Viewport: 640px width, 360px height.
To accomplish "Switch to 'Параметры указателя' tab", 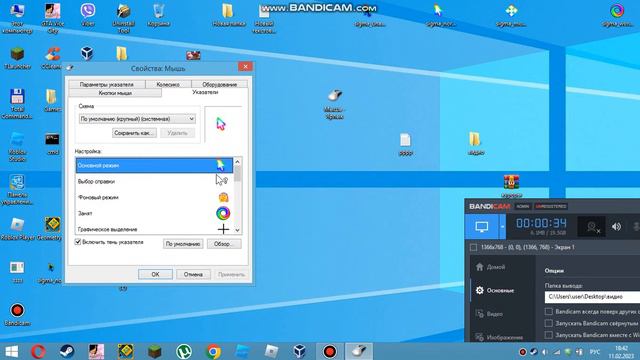I will [x=107, y=84].
